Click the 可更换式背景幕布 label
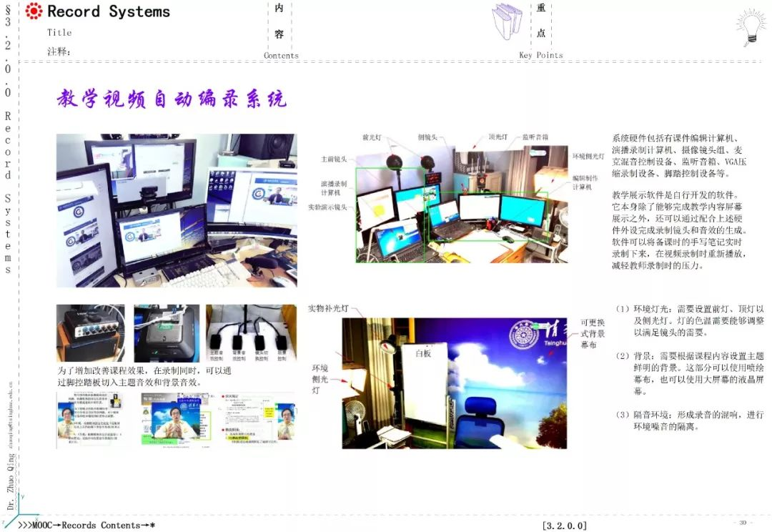The height and width of the screenshot is (532, 772). [593, 333]
